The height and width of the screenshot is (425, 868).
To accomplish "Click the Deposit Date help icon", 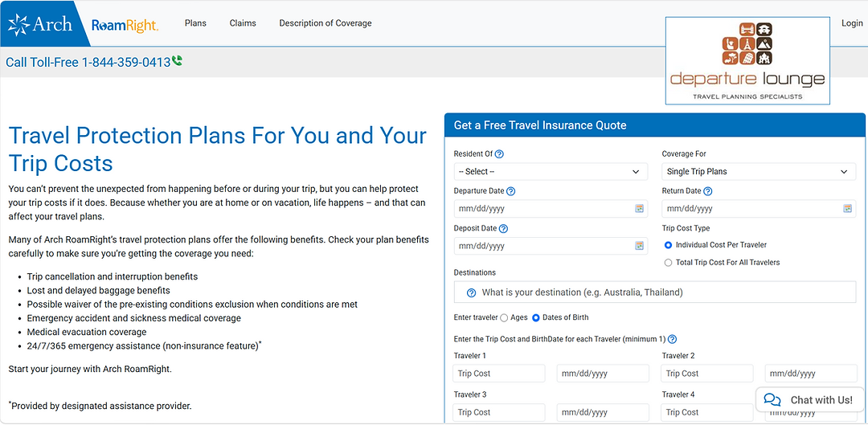I will tap(503, 228).
